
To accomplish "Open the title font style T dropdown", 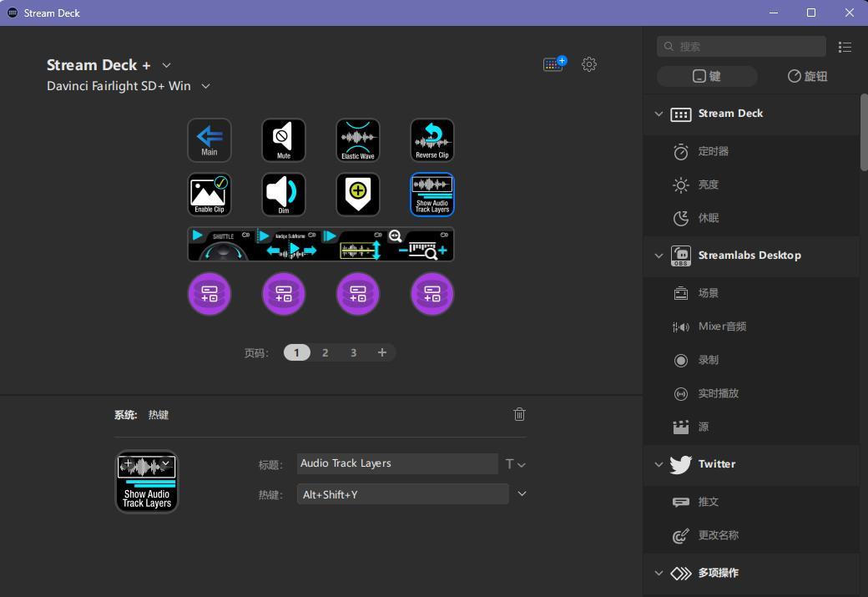I will click(516, 464).
